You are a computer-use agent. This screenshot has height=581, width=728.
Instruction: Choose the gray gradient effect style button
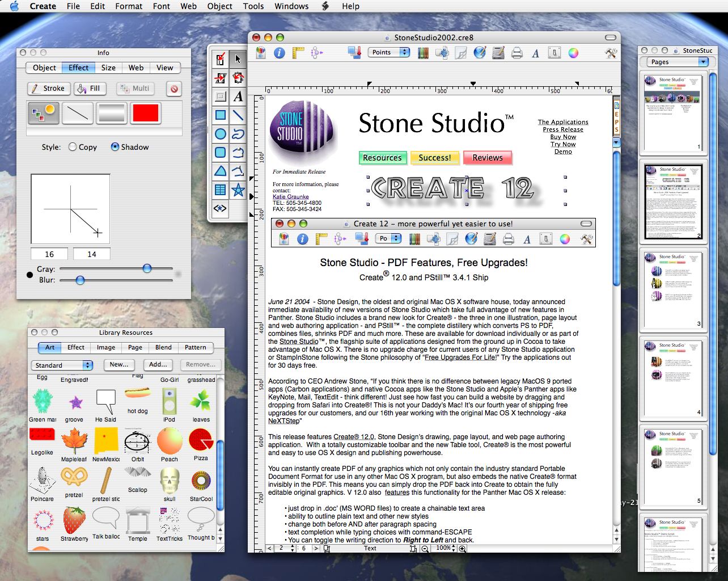point(112,113)
